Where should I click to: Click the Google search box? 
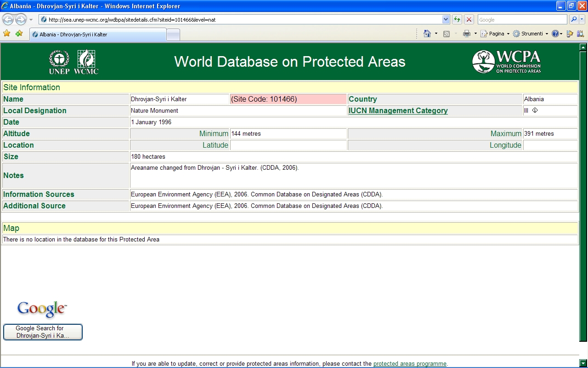(x=522, y=19)
